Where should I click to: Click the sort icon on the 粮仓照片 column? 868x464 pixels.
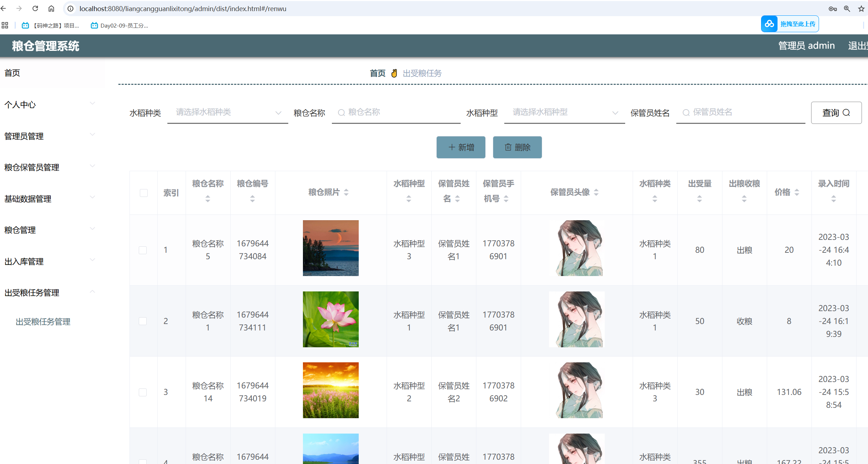(346, 192)
